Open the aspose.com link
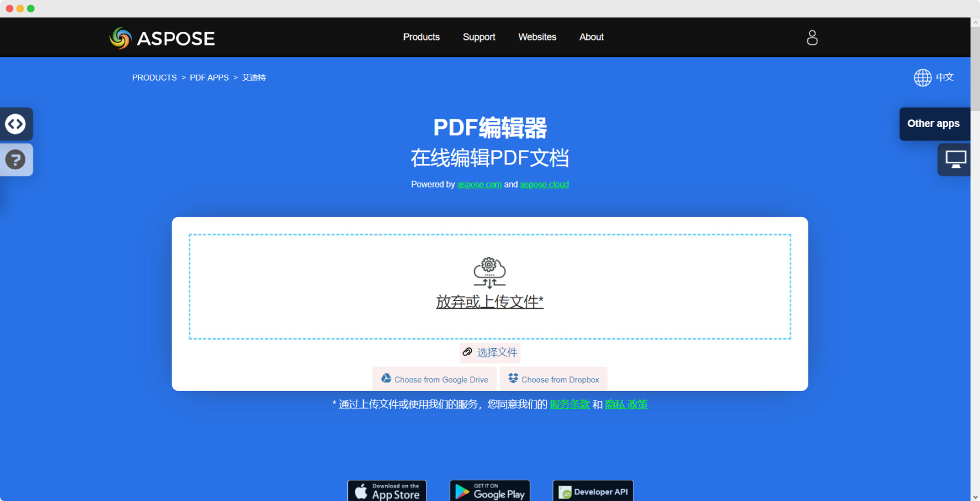 (479, 185)
